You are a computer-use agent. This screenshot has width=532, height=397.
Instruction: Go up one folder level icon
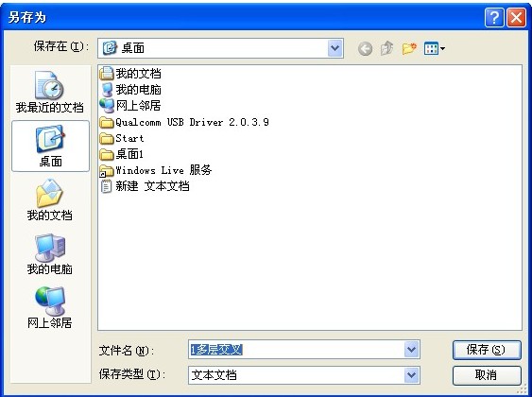[x=386, y=48]
